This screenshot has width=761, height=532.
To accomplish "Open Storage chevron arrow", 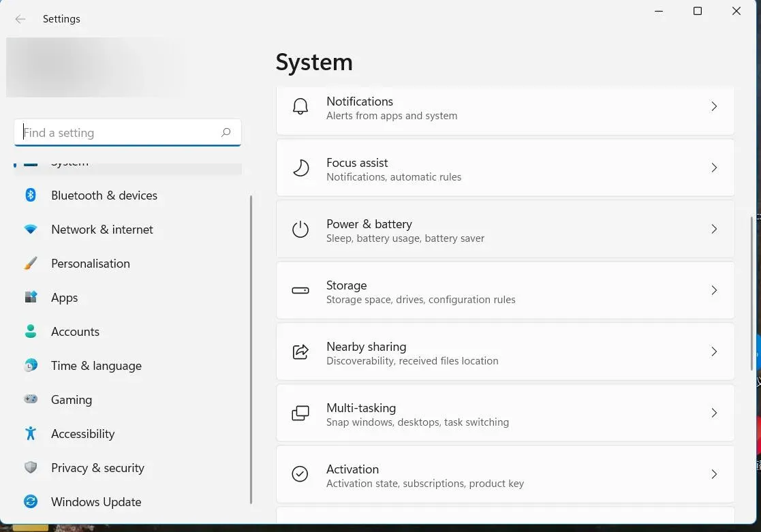I will [x=714, y=290].
